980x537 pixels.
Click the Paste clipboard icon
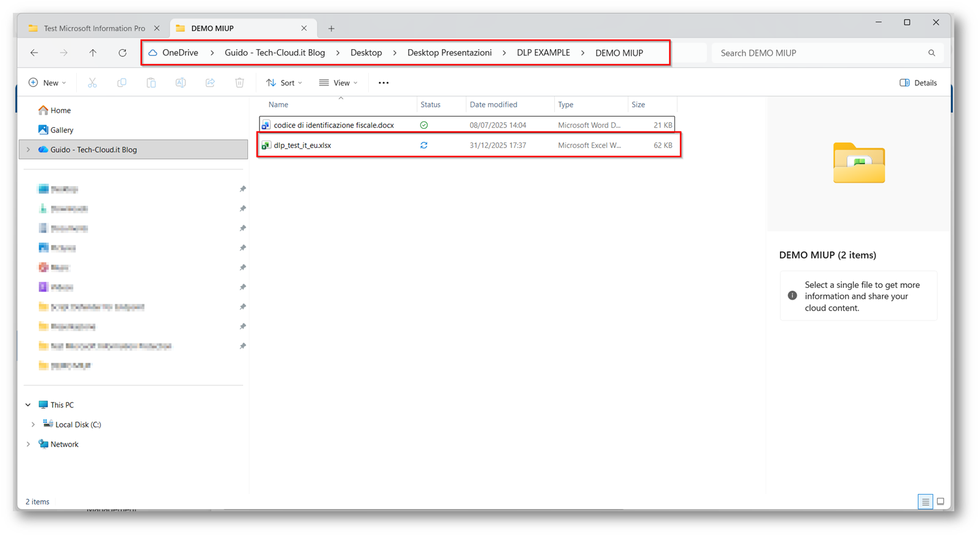pos(151,83)
